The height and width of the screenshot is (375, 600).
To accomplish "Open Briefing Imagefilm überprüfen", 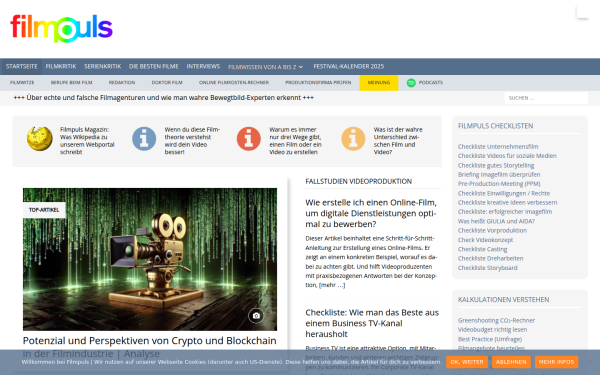I will (499, 174).
